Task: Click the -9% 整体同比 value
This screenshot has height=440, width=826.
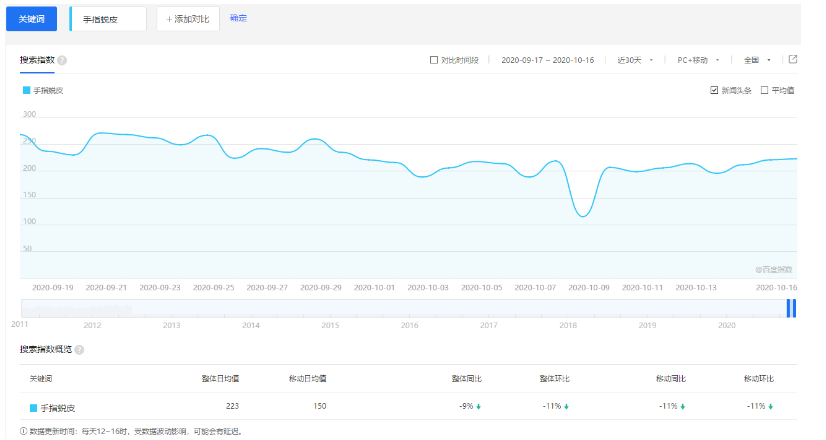Action: pyautogui.click(x=470, y=406)
